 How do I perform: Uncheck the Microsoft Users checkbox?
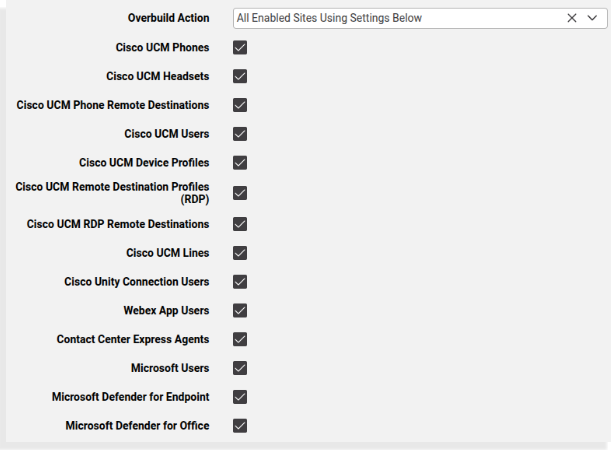coord(240,368)
